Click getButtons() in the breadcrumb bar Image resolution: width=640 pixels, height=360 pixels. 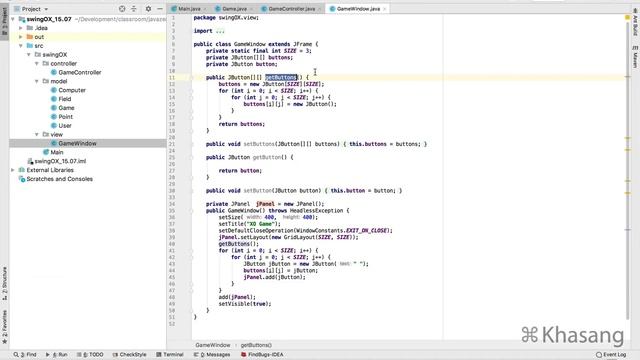(x=256, y=345)
